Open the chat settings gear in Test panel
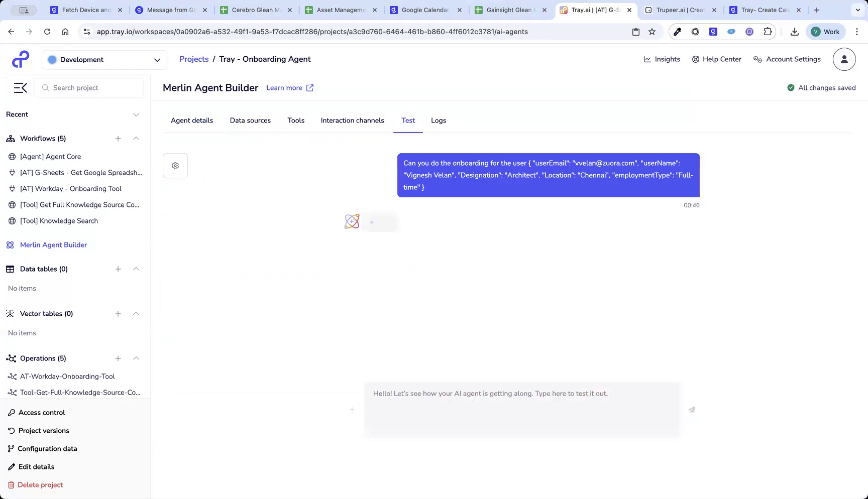Viewport: 868px width, 499px height. [175, 165]
